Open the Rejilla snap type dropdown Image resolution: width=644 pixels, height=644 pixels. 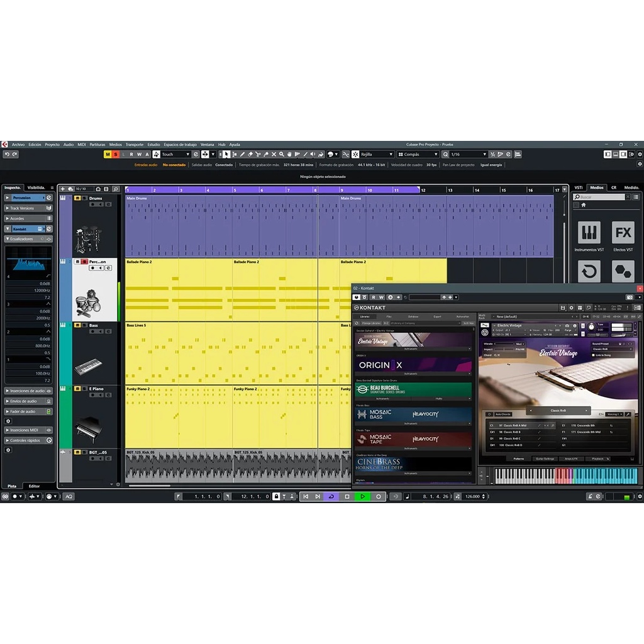click(x=377, y=155)
